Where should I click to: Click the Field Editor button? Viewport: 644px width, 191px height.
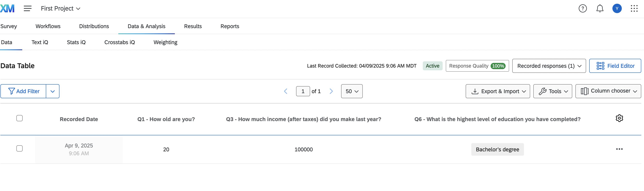pyautogui.click(x=615, y=66)
